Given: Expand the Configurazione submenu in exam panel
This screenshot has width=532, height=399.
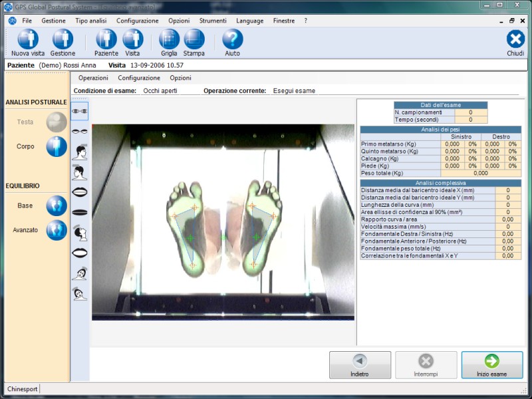Looking at the screenshot, I should point(139,78).
